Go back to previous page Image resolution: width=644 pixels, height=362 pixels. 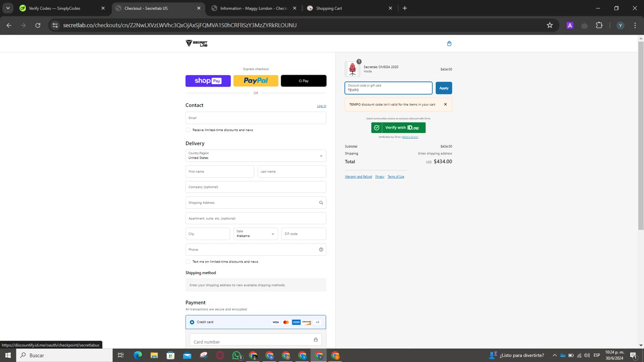pos(9,25)
